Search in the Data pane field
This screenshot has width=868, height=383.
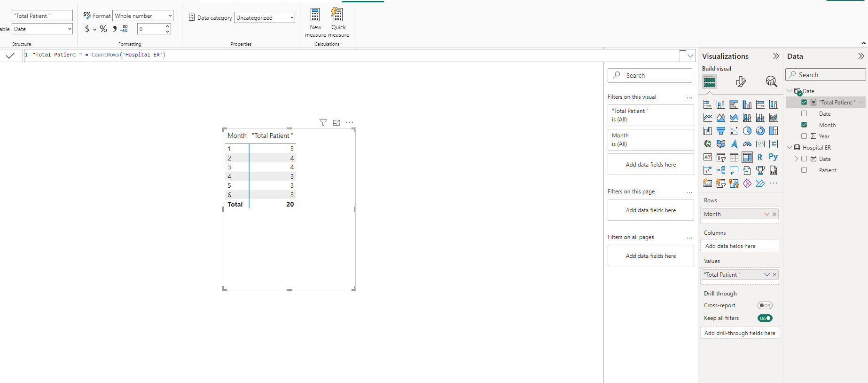(826, 75)
